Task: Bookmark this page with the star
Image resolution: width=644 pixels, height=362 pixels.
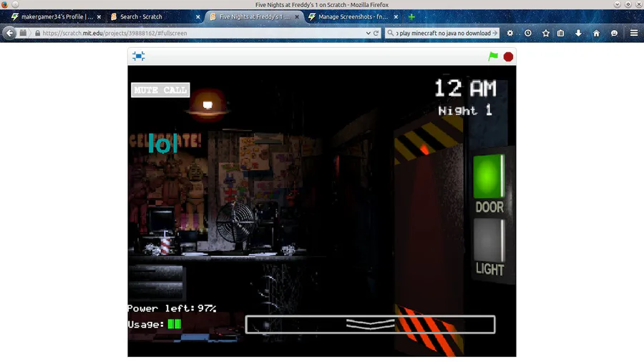Action: coord(545,33)
